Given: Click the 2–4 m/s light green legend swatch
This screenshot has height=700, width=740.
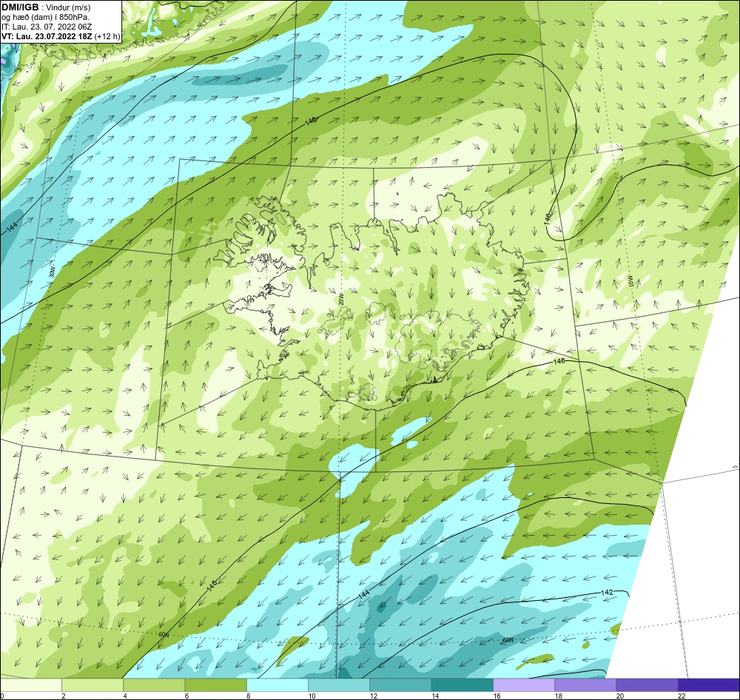Looking at the screenshot, I should 92,684.
